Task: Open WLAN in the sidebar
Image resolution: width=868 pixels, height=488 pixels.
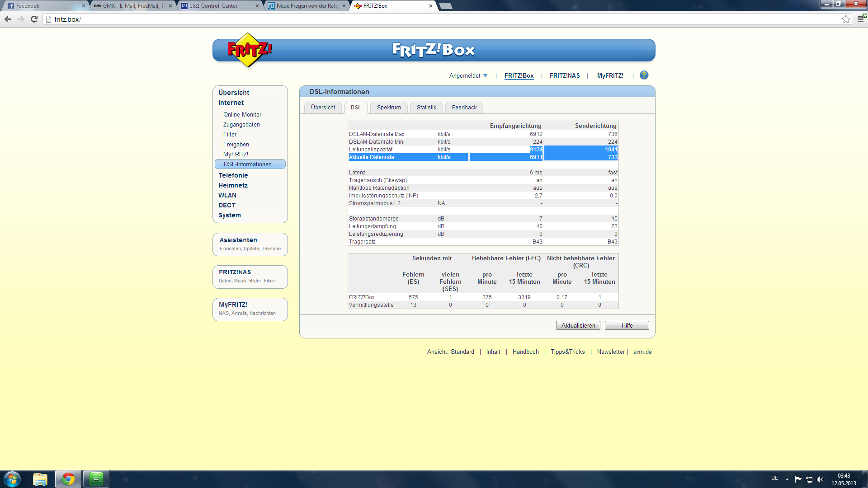Action: point(227,195)
